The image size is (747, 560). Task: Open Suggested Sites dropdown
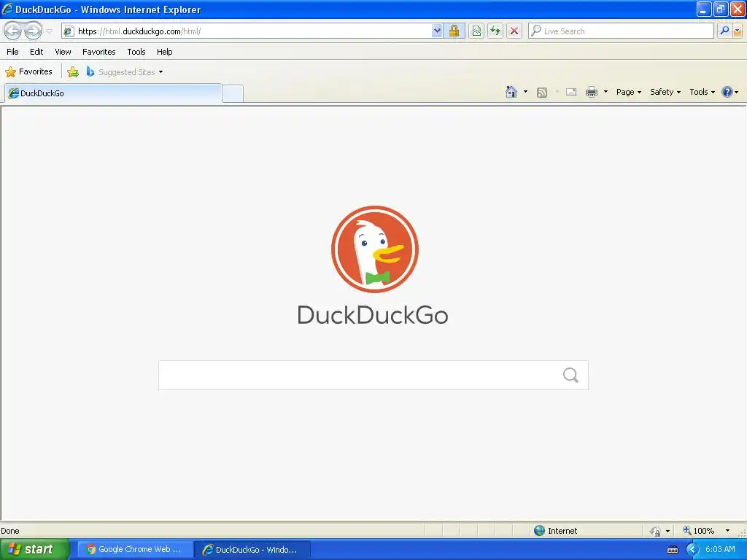point(124,72)
